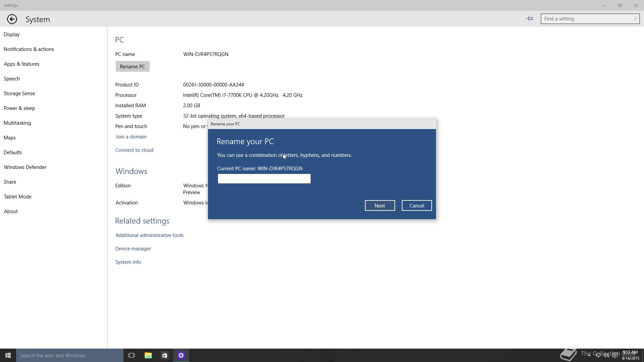Click the clock showing 4/14/2015
This screenshot has height=362, width=644.
[630, 355]
